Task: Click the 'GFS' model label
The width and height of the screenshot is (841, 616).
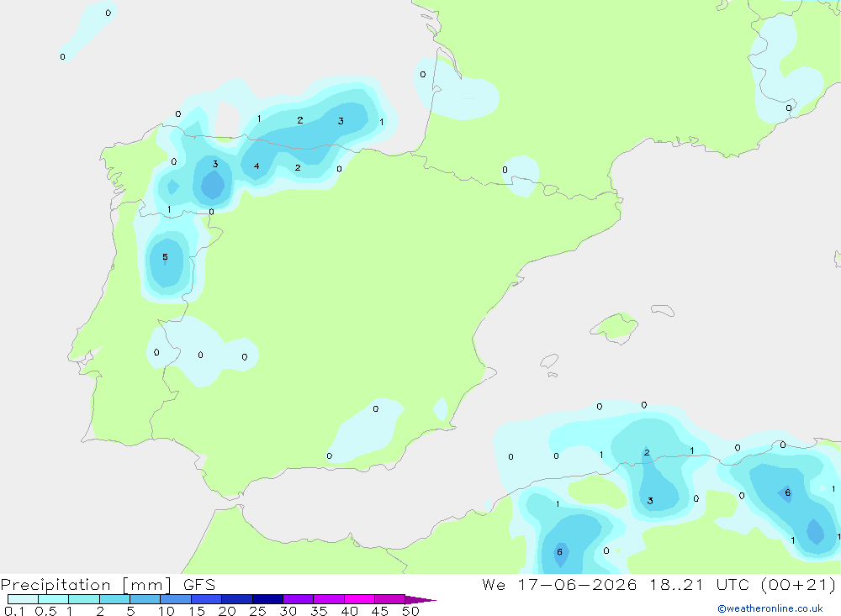Action: [199, 584]
